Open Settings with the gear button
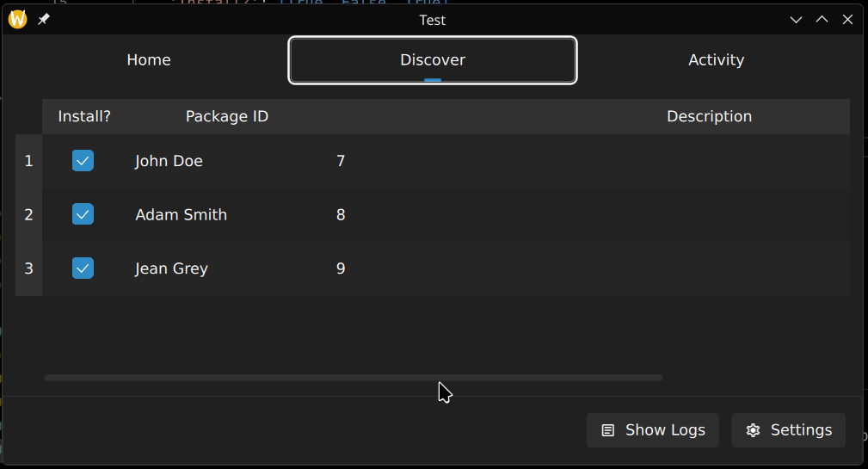Viewport: 868px width, 469px height. click(789, 430)
